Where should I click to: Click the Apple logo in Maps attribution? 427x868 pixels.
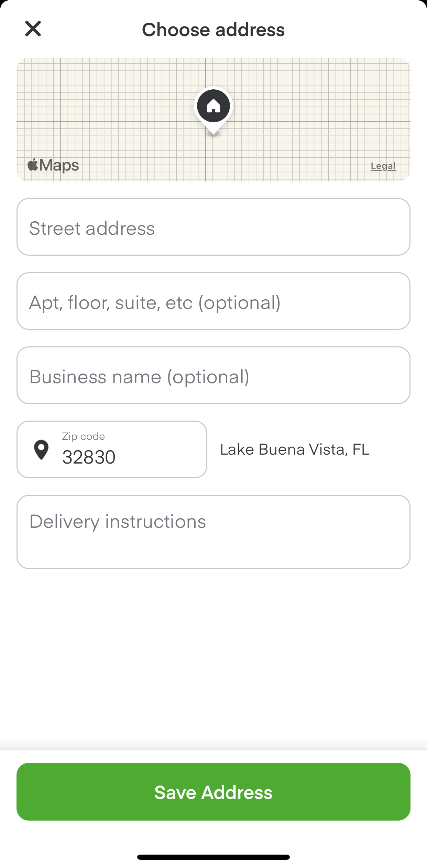point(33,165)
